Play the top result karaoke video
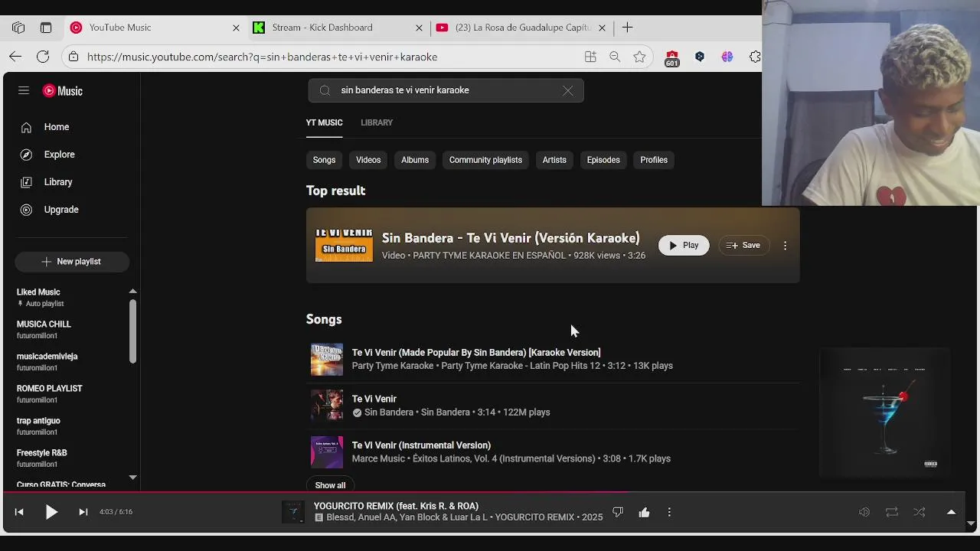The image size is (980, 551). coord(684,246)
